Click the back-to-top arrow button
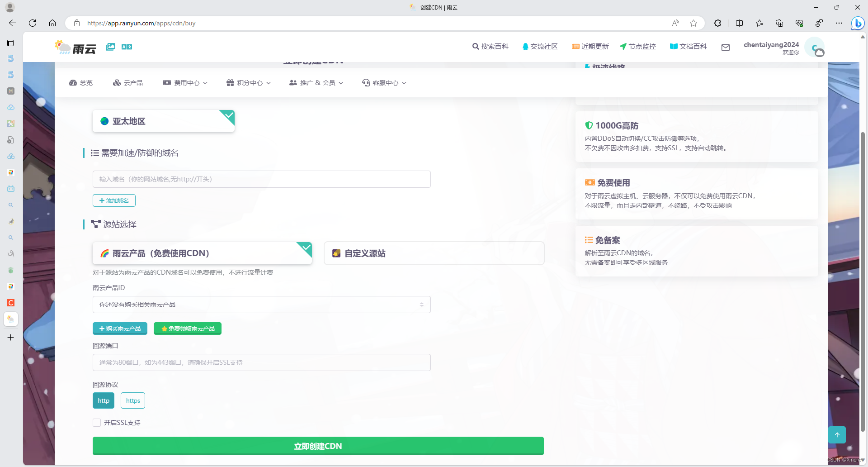Viewport: 868px width, 467px height. coord(837,435)
